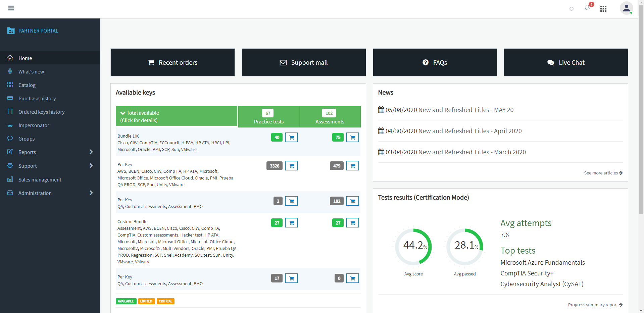This screenshot has width=644, height=313.
Task: Click cart icon beside 182 assessments
Action: 352,201
